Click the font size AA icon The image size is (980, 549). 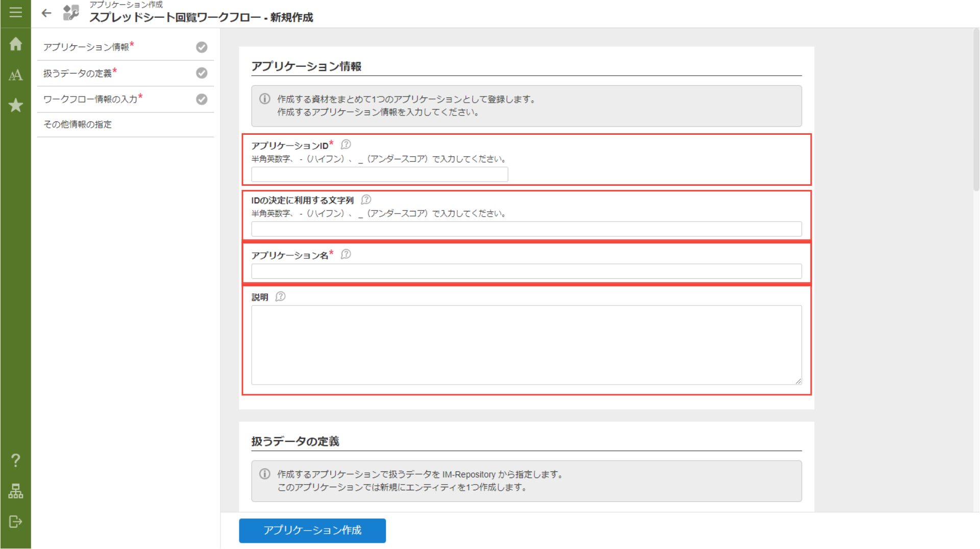(15, 75)
